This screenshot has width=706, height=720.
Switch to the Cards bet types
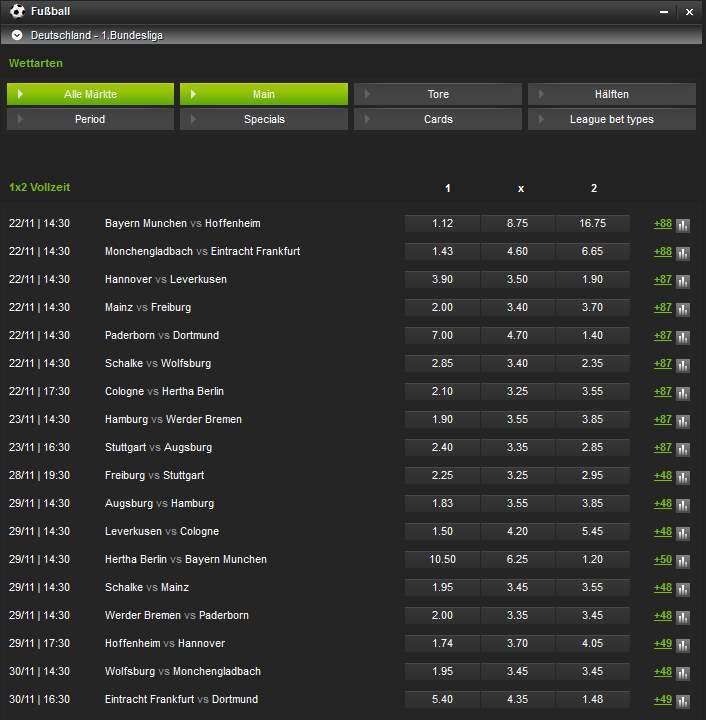coord(438,119)
